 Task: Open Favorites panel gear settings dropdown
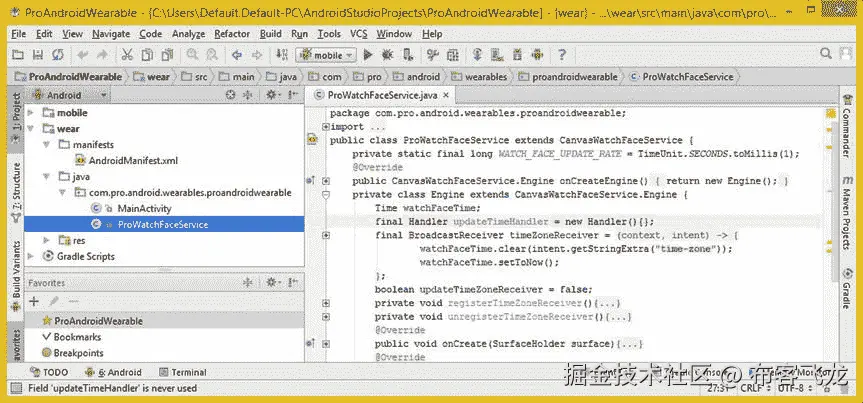pos(273,283)
